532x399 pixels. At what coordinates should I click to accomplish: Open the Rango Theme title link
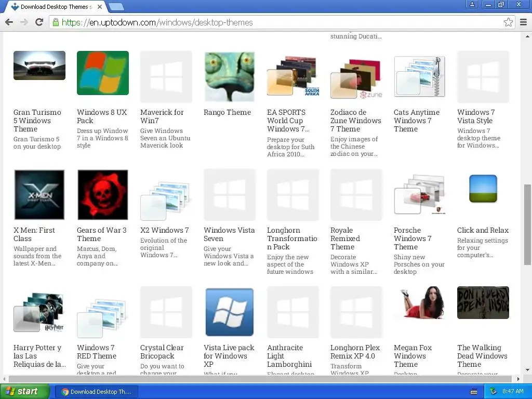228,112
